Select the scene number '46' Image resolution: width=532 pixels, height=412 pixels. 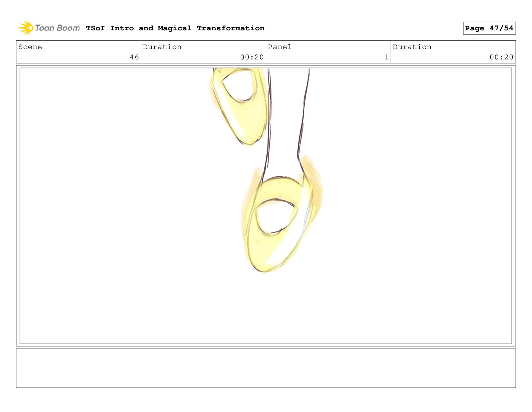pyautogui.click(x=134, y=57)
